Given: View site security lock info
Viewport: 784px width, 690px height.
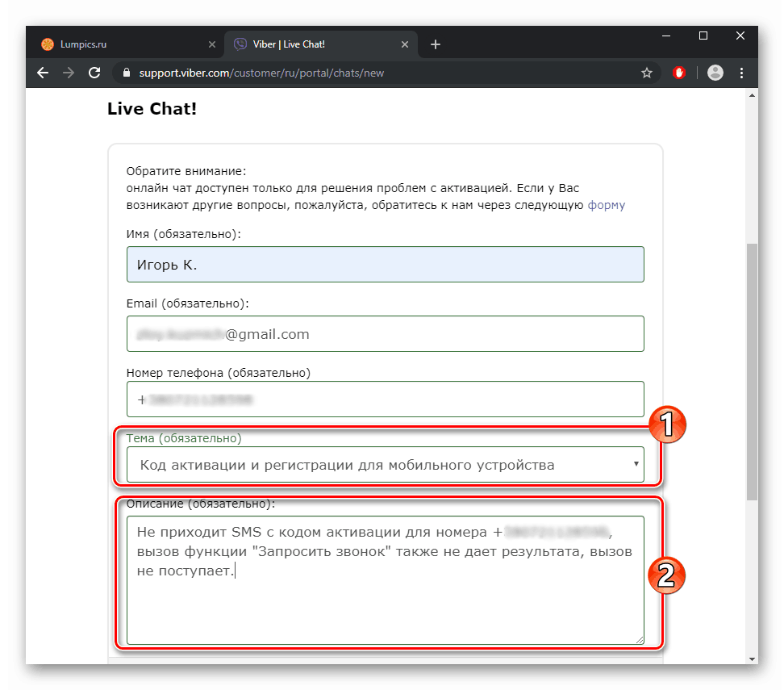Looking at the screenshot, I should (127, 73).
